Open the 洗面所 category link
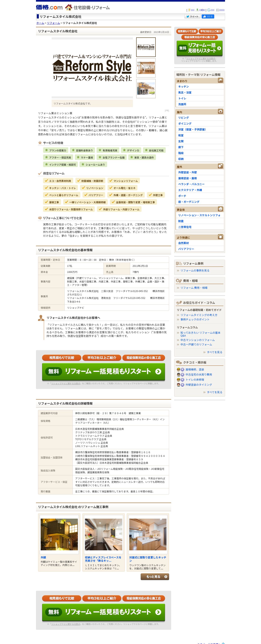 click(182, 104)
